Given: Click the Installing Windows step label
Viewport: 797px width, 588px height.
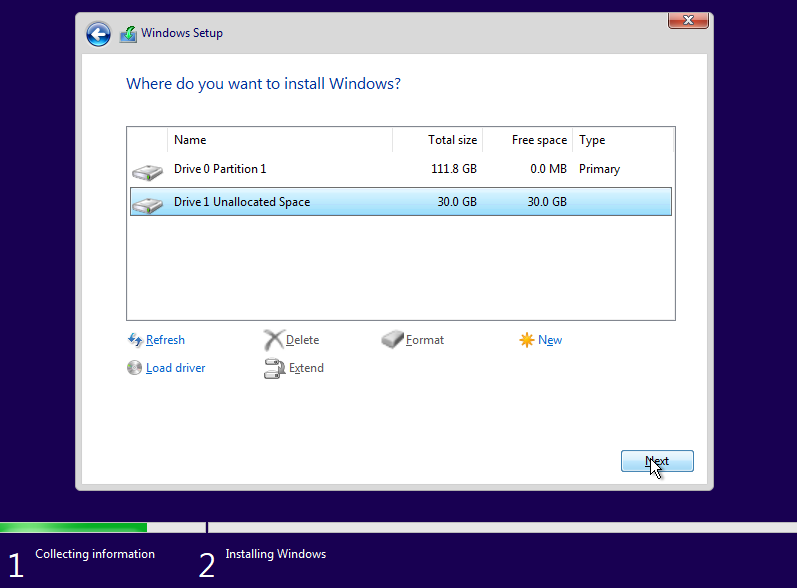Looking at the screenshot, I should pos(275,554).
